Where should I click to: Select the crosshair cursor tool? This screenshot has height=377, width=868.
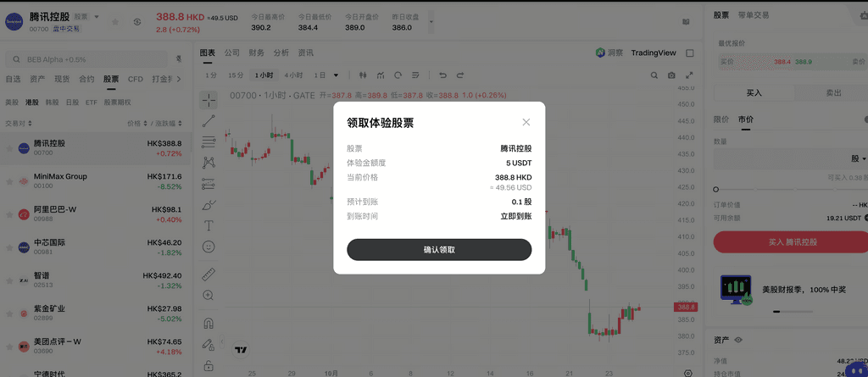(x=209, y=100)
